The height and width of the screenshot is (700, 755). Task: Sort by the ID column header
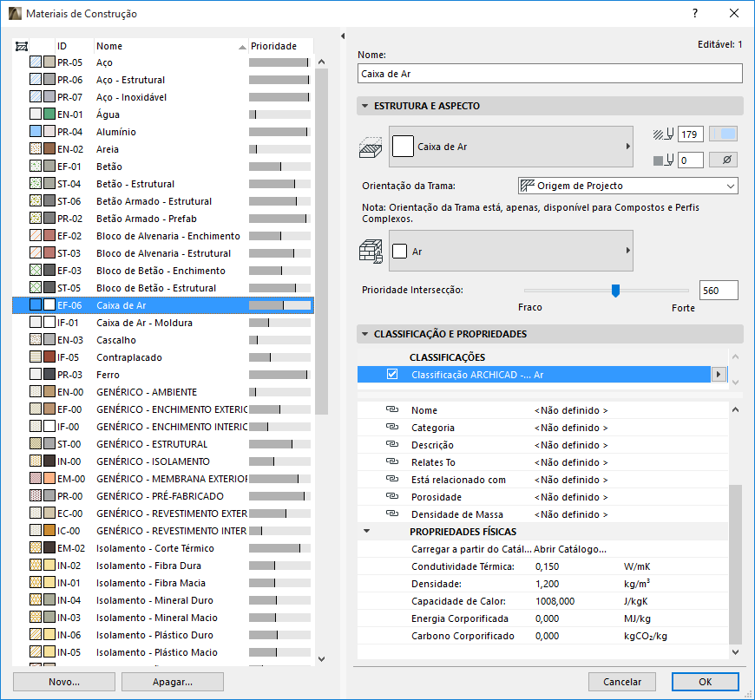click(74, 46)
